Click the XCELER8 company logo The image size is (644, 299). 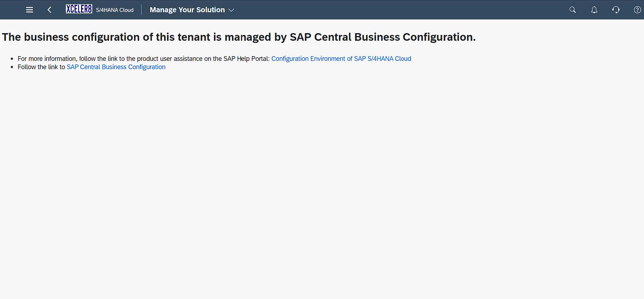[x=79, y=9]
